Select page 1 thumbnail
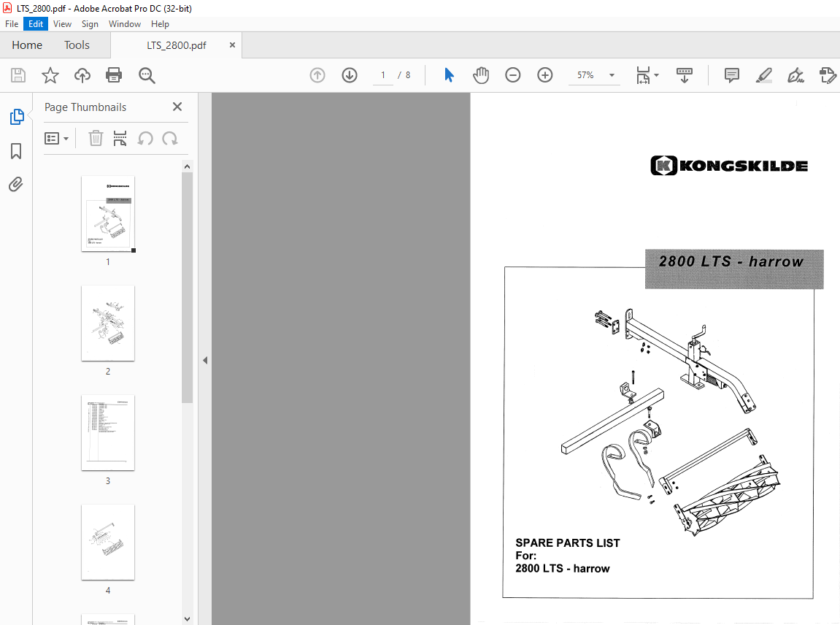Viewport: 840px width, 625px height. point(108,213)
